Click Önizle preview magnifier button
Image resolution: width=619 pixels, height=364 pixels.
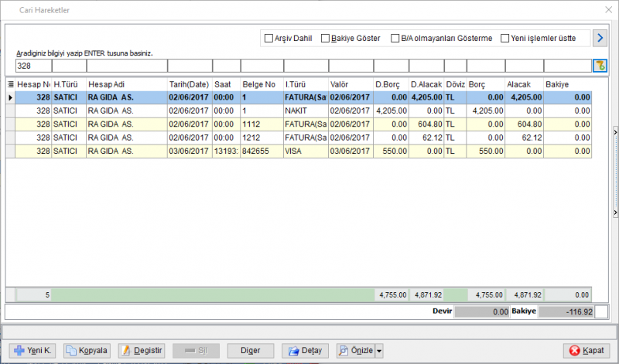(x=355, y=351)
